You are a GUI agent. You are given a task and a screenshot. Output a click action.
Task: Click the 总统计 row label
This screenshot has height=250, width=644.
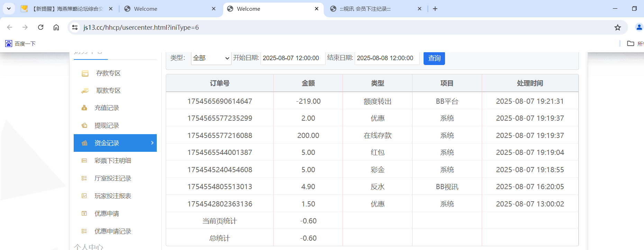(x=220, y=238)
